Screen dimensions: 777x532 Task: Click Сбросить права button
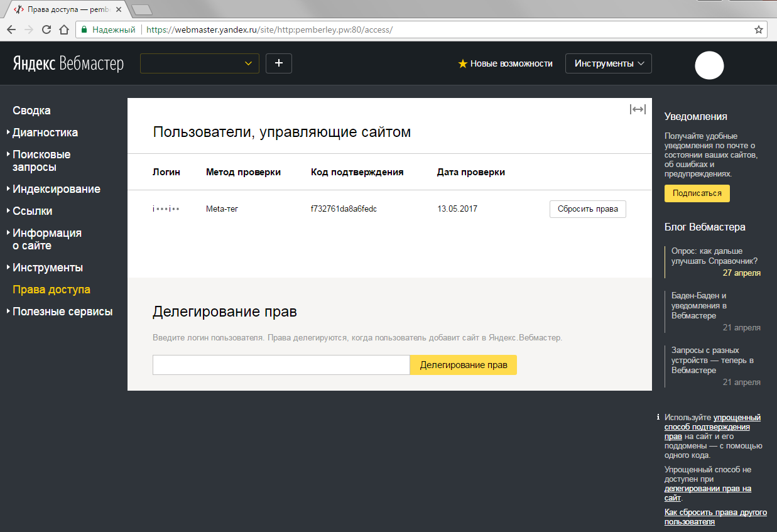pos(588,209)
